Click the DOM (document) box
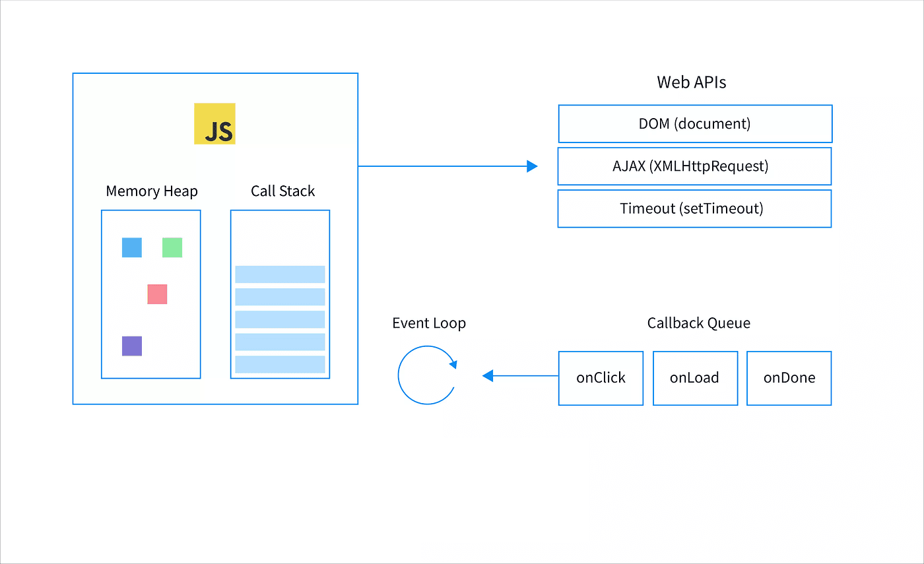This screenshot has width=924, height=564. 695,124
